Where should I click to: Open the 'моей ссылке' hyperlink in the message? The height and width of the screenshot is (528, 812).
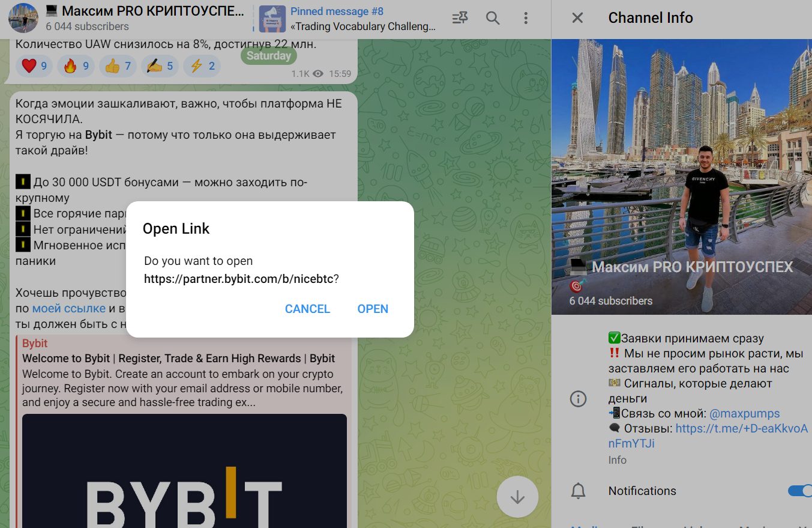(69, 309)
